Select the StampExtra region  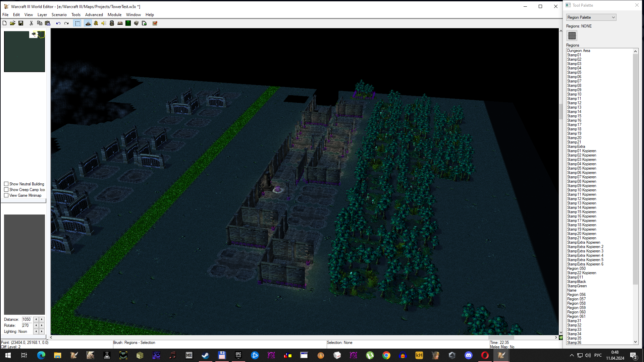pos(576,146)
